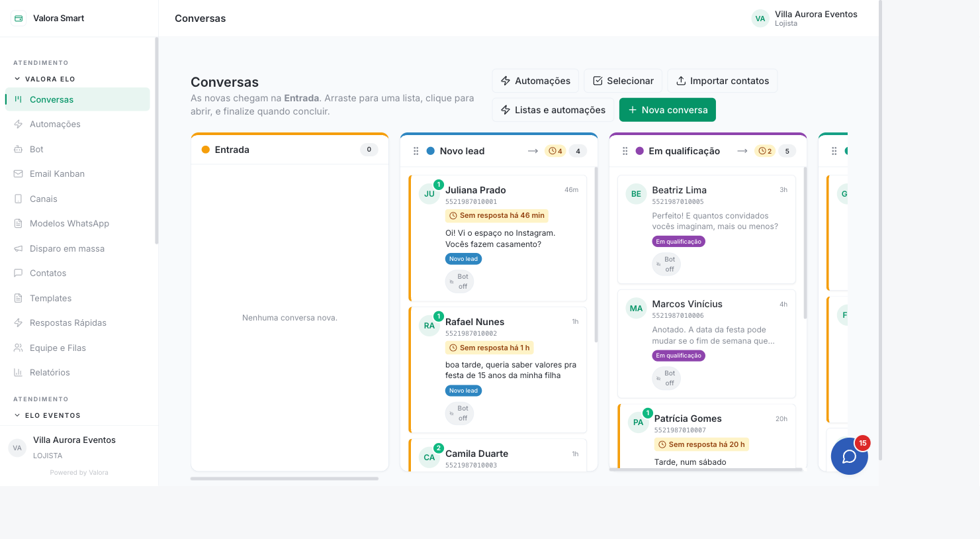Click the unanswered clock badge in Novo lead

coord(555,151)
